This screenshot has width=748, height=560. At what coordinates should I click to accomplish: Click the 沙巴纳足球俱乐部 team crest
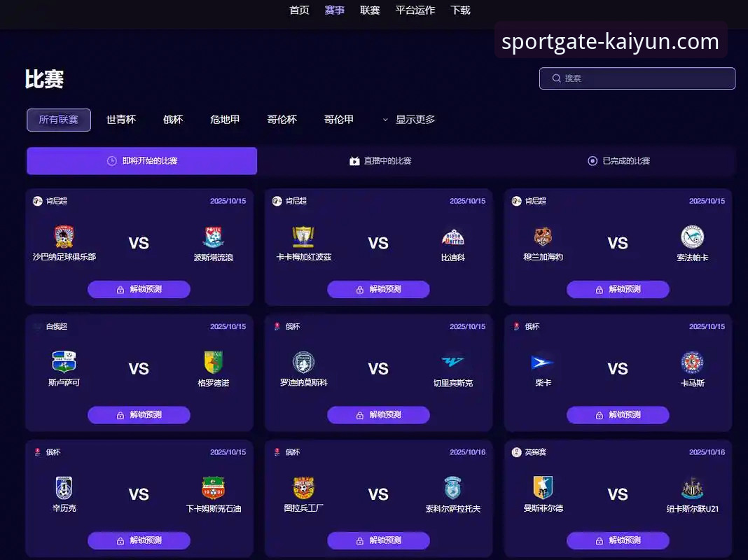point(64,237)
